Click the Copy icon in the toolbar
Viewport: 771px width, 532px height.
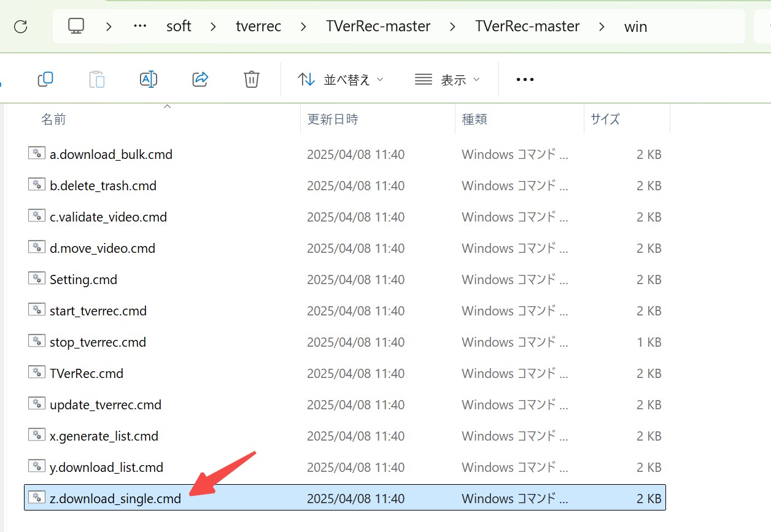coord(45,79)
